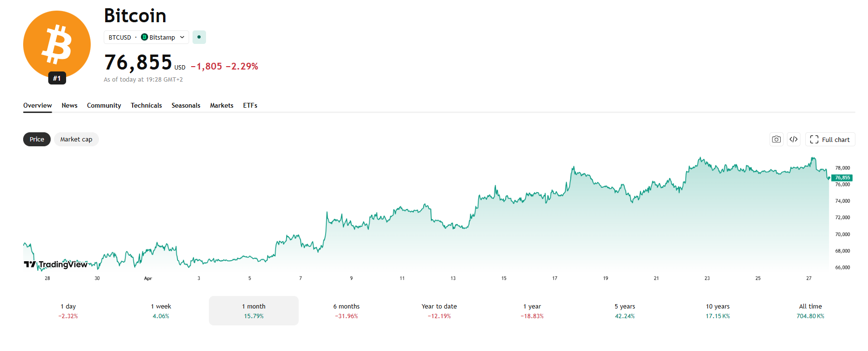Screen dimensions: 868x351
Task: Expand the BTCUSD Bitstamp source dropdown
Action: pos(146,37)
